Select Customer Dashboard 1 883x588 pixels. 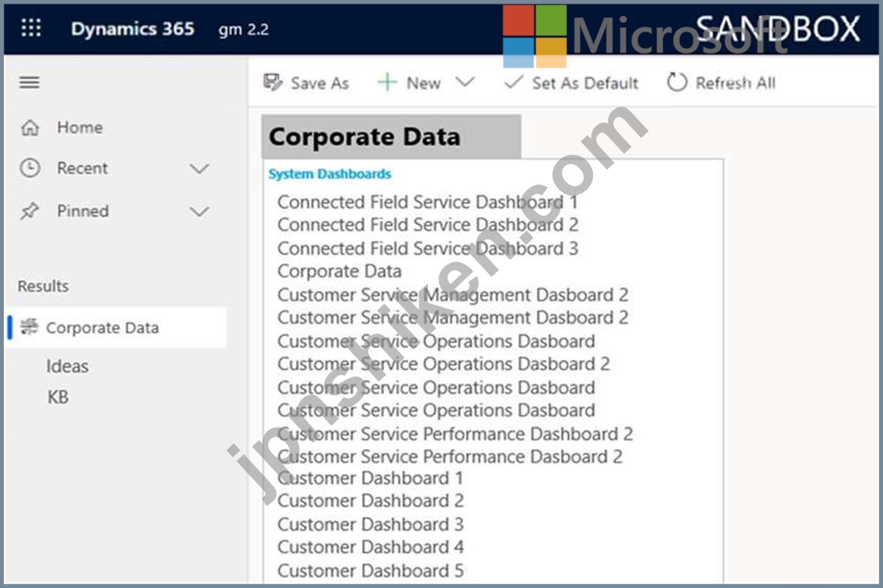point(370,478)
